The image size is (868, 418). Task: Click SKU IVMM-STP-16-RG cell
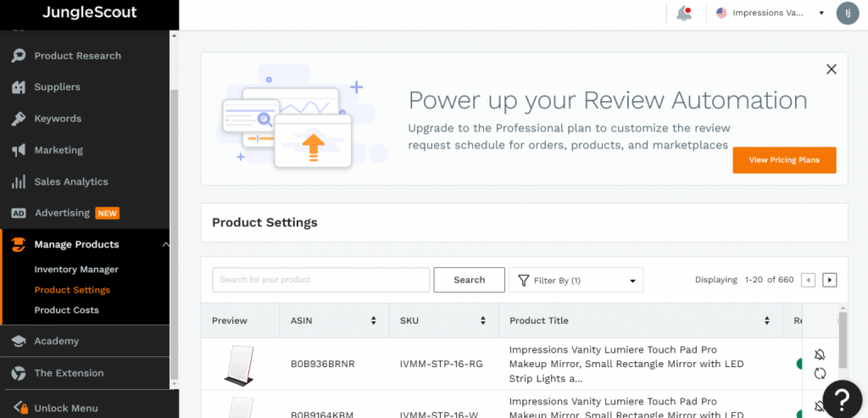point(441,365)
